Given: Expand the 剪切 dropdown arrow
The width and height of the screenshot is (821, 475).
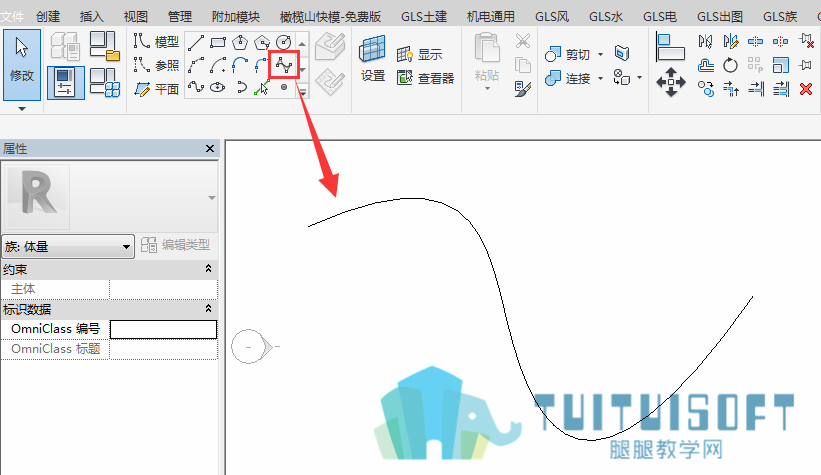Looking at the screenshot, I should coord(601,54).
